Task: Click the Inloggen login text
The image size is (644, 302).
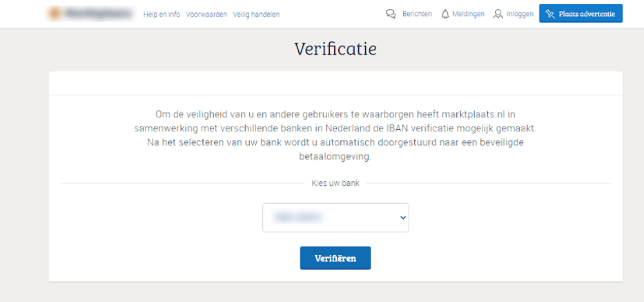Action: (520, 14)
